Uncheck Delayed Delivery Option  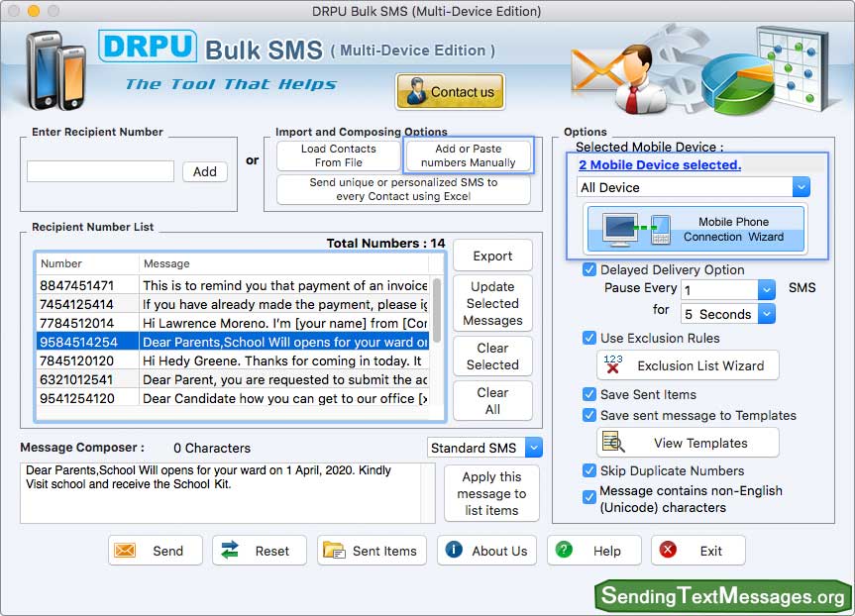click(588, 269)
